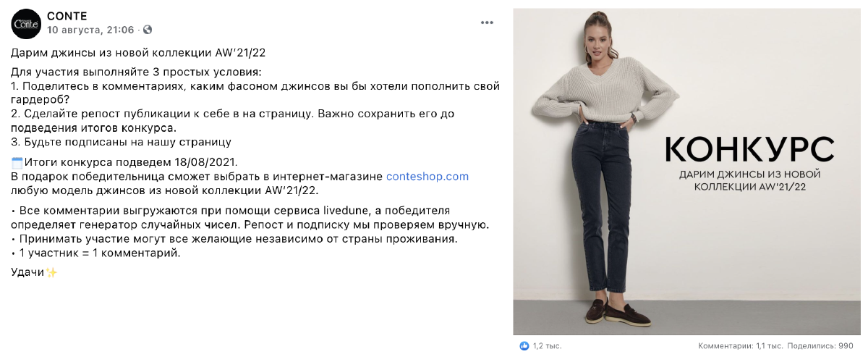Open the conteshop.com link
Image resolution: width=868 pixels, height=362 pixels.
tap(427, 176)
